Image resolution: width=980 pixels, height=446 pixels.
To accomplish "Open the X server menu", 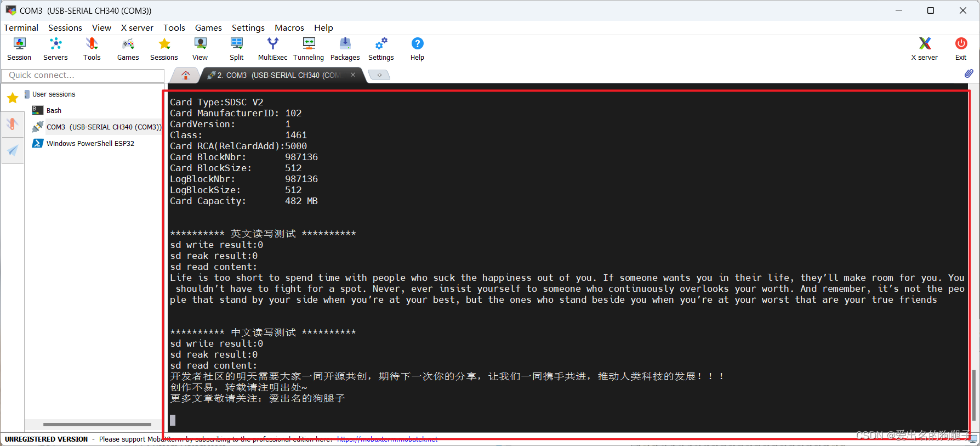I will pyautogui.click(x=137, y=27).
